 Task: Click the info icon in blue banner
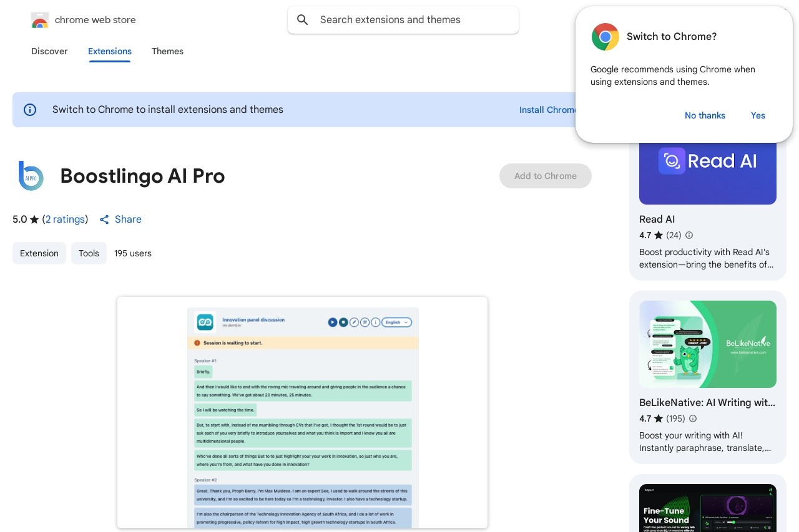click(x=30, y=110)
